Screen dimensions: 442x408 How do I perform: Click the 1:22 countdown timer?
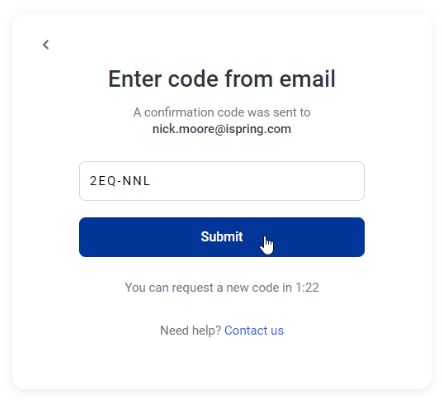[307, 287]
